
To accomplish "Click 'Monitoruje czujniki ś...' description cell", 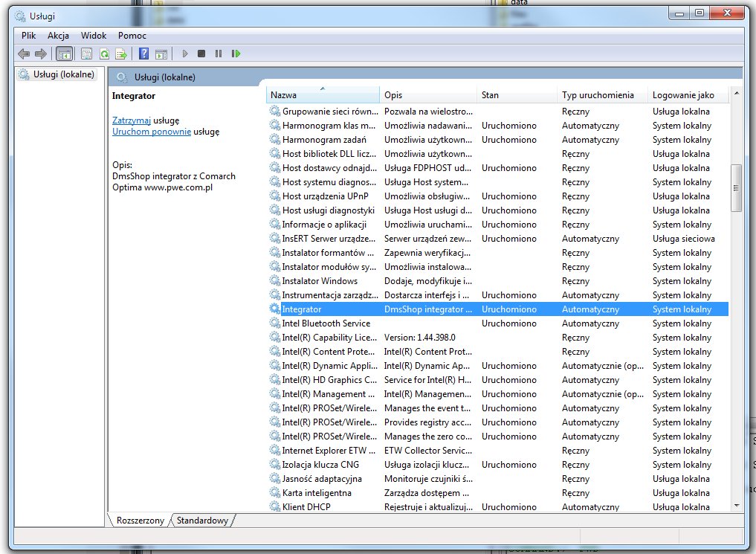I will tap(428, 478).
